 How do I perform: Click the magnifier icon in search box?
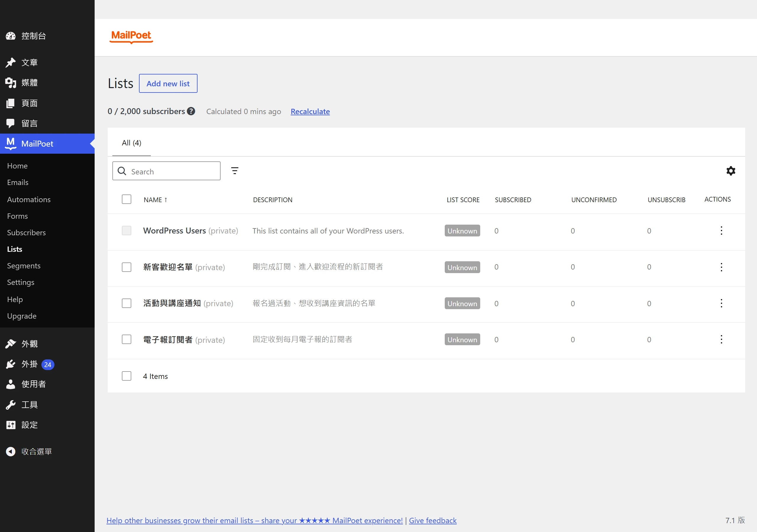(x=122, y=171)
